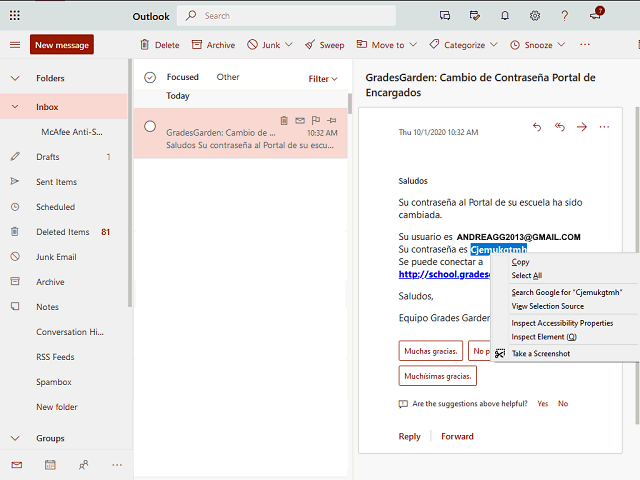Pin the GradesGarden message row
The width and height of the screenshot is (640, 480).
click(x=332, y=120)
